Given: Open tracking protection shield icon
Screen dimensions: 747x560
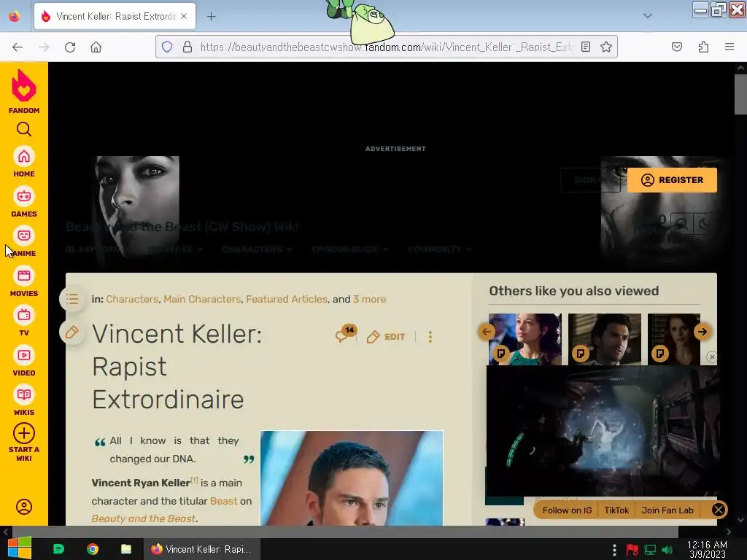Looking at the screenshot, I should [x=167, y=47].
